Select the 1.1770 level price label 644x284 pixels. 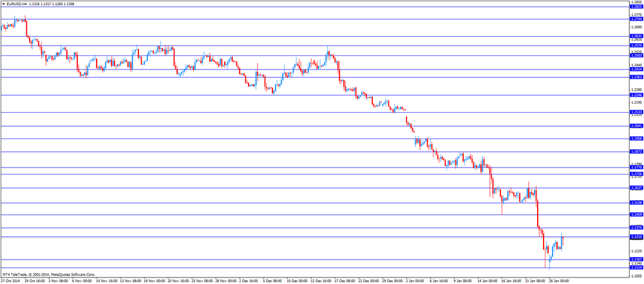[x=636, y=167]
